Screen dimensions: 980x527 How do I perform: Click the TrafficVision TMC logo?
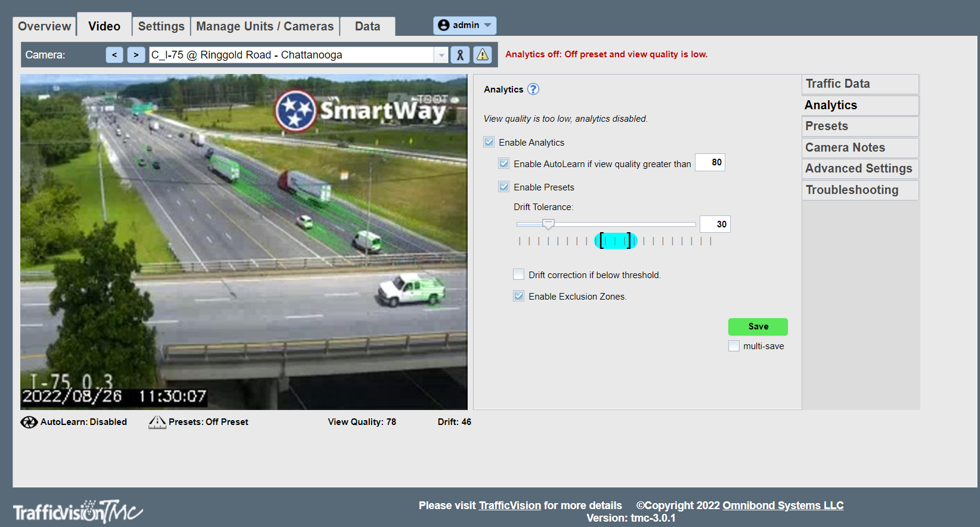pyautogui.click(x=78, y=511)
